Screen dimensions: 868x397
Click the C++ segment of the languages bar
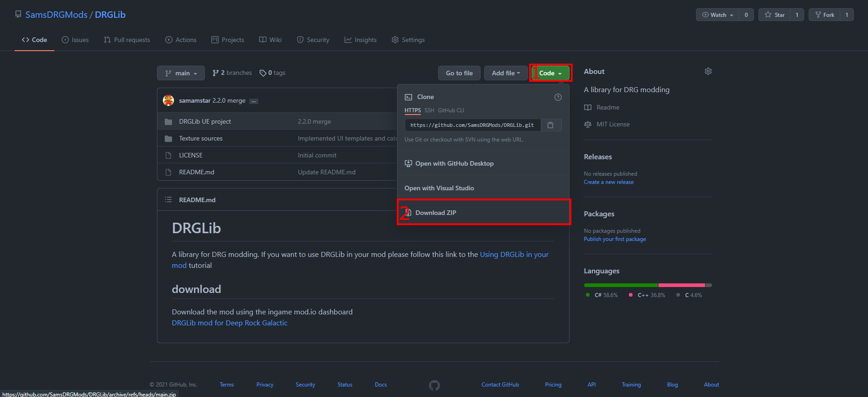[682, 285]
